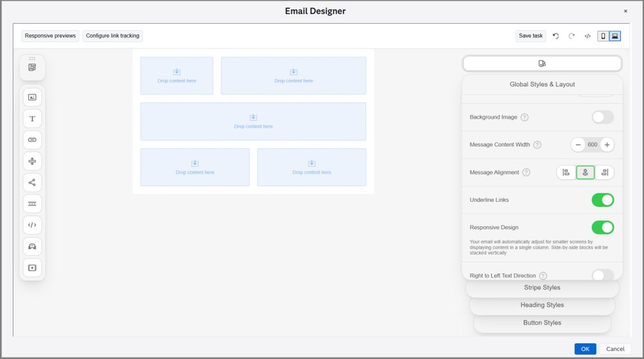Image resolution: width=644 pixels, height=359 pixels.
Task: Open the structures layout icon in left sidebar
Action: pos(32,68)
